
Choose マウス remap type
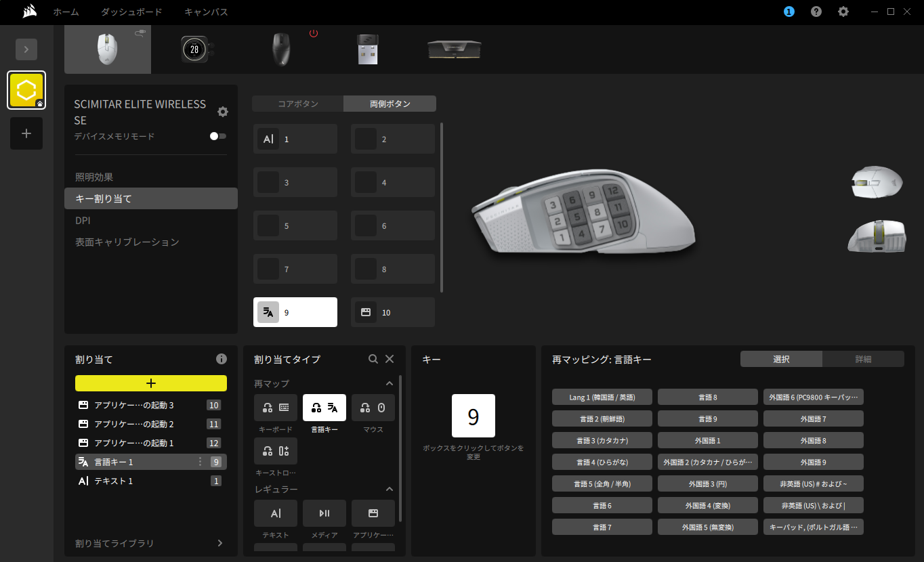pos(373,408)
